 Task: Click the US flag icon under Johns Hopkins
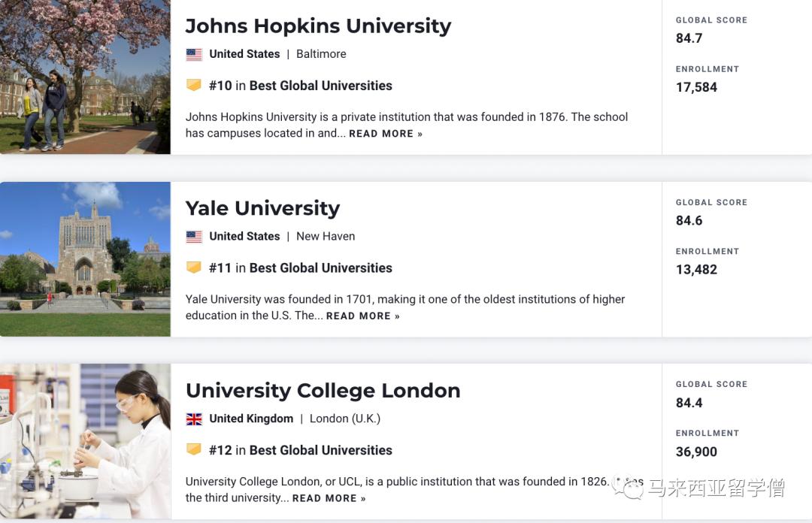pyautogui.click(x=194, y=54)
